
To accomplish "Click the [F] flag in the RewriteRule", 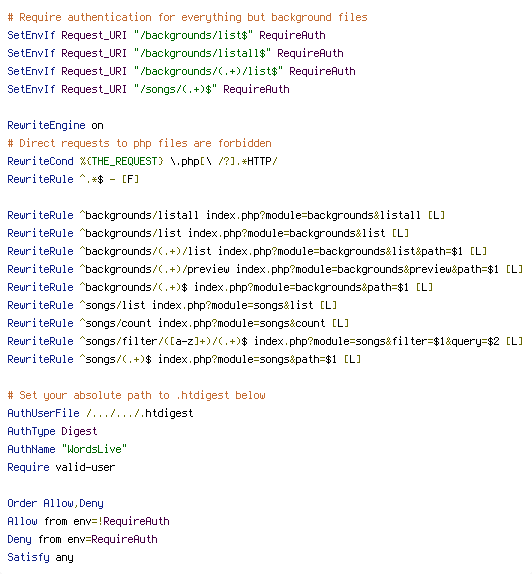I will point(130,179).
